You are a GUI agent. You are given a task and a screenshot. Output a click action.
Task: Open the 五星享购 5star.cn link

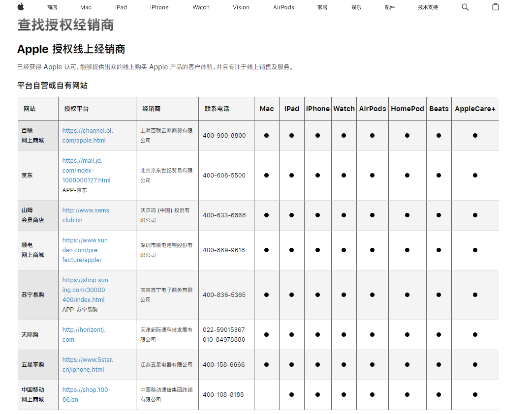point(87,365)
